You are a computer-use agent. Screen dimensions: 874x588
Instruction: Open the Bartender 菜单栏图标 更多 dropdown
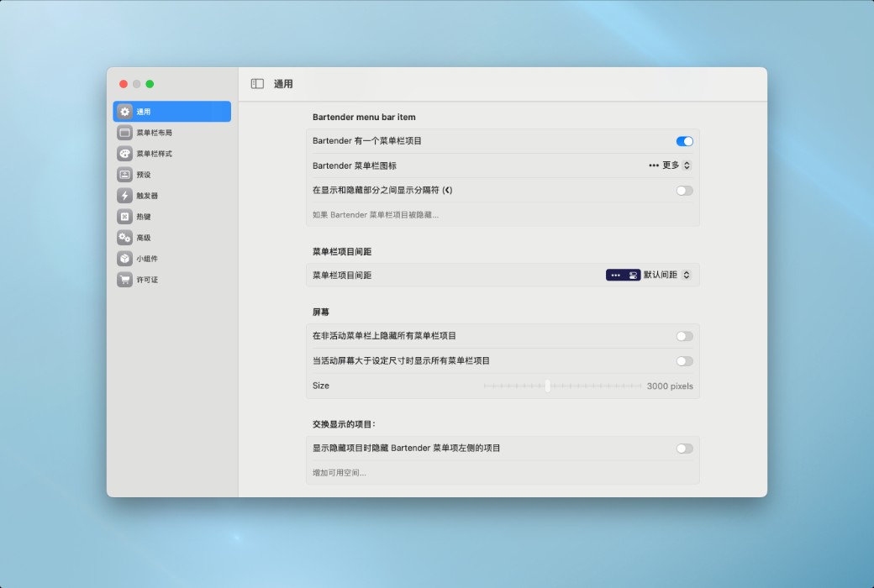pos(670,165)
